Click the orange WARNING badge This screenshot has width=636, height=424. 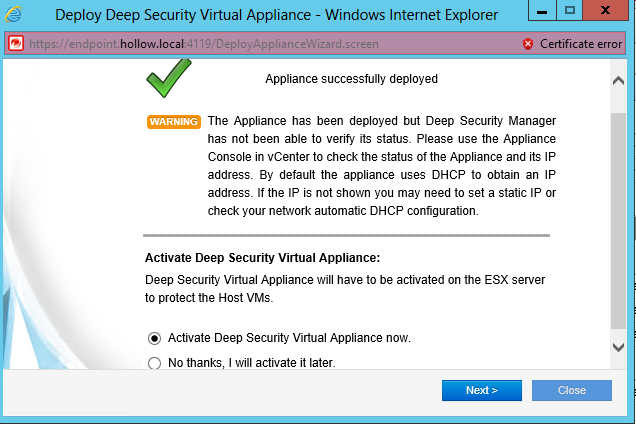(x=173, y=122)
